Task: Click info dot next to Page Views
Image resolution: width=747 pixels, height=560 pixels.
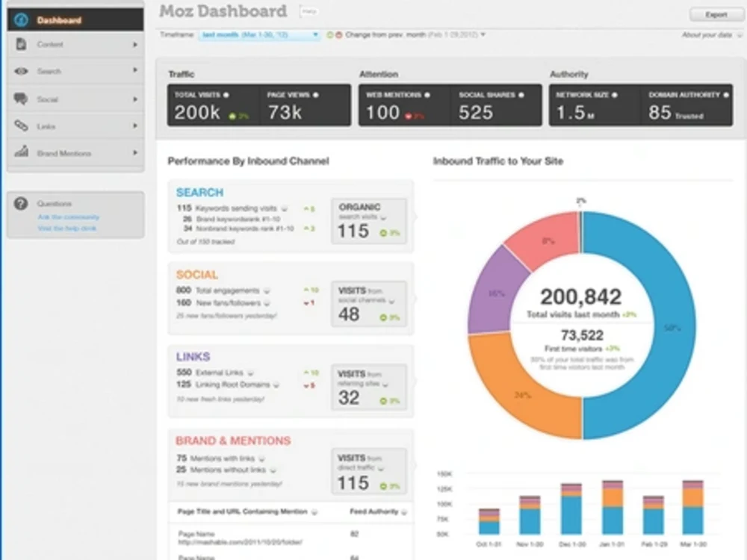Action: [315, 96]
